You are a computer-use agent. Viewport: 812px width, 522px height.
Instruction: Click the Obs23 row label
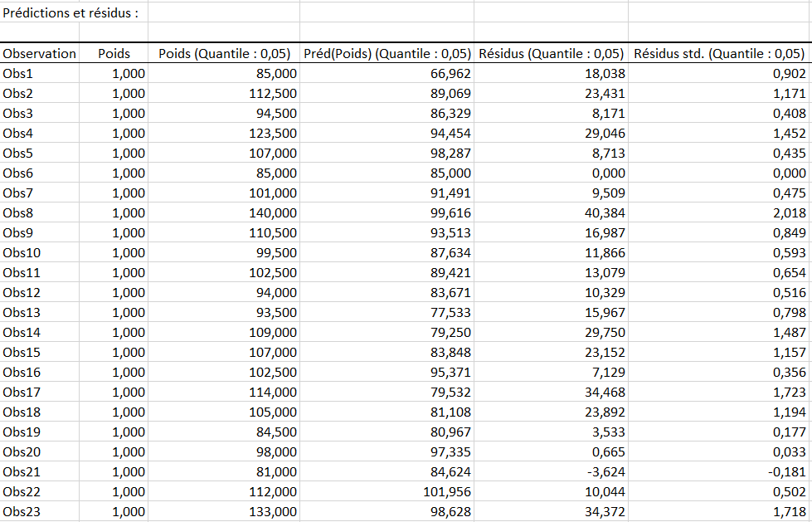(x=22, y=511)
